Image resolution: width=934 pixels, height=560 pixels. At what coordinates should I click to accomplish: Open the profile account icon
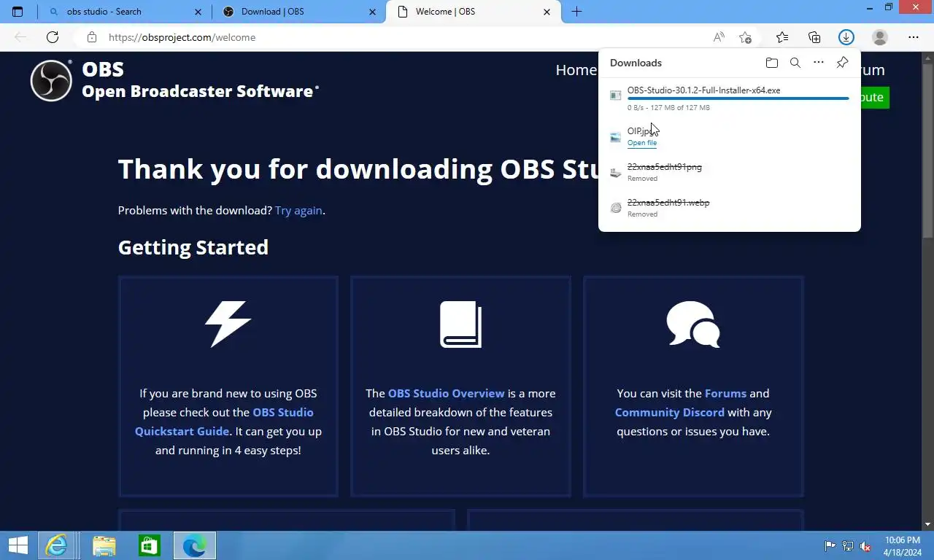(x=880, y=37)
